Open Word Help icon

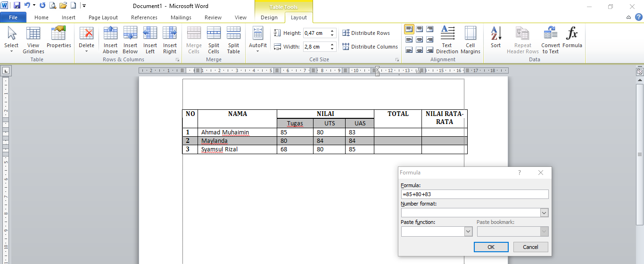[638, 17]
